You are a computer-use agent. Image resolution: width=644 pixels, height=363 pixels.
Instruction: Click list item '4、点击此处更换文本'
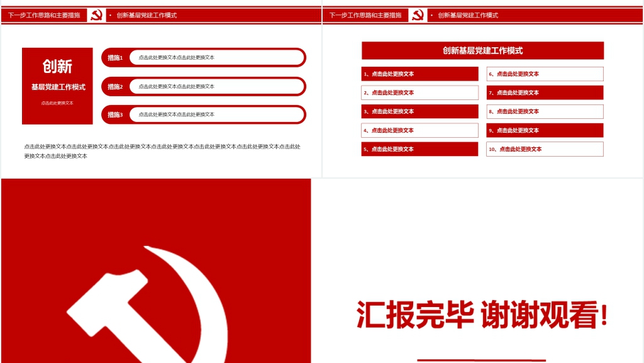tap(419, 130)
